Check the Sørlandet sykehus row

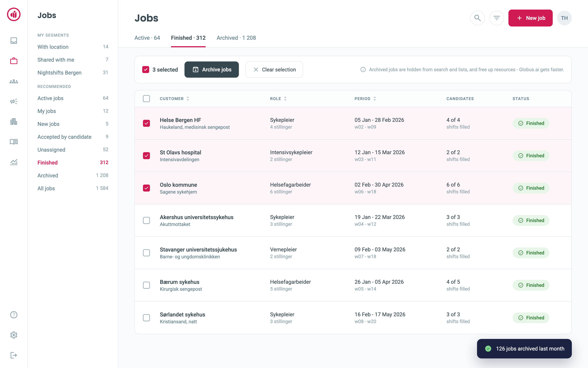tap(146, 318)
